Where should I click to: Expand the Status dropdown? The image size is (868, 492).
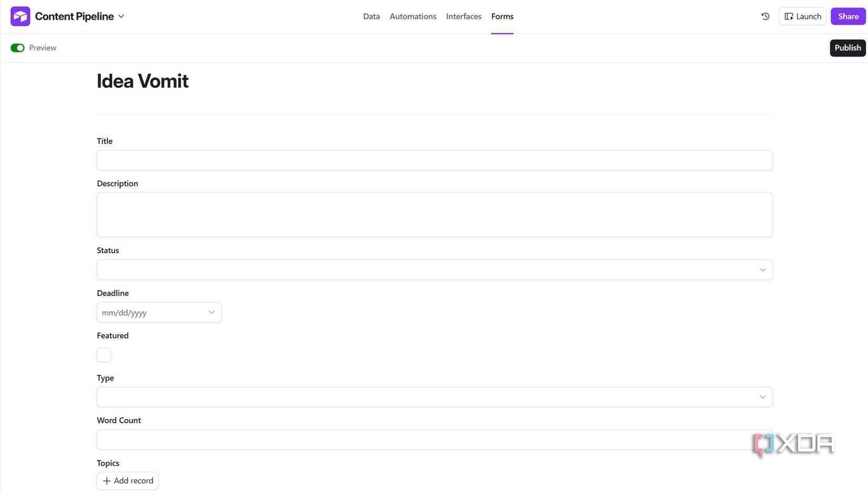click(762, 269)
